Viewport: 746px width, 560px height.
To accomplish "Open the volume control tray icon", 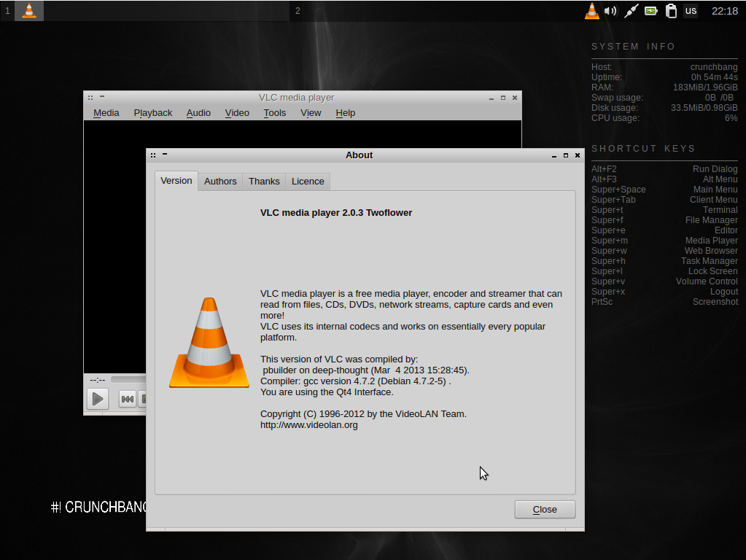I will 611,10.
